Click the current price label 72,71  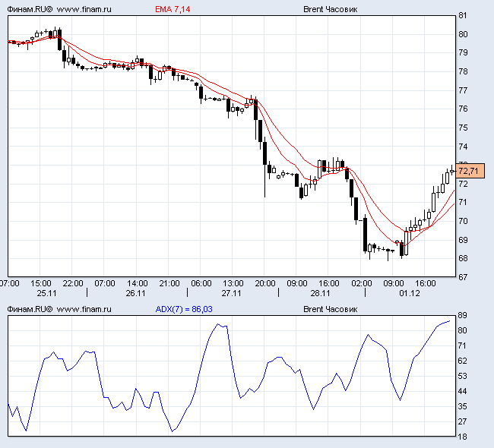click(x=469, y=171)
